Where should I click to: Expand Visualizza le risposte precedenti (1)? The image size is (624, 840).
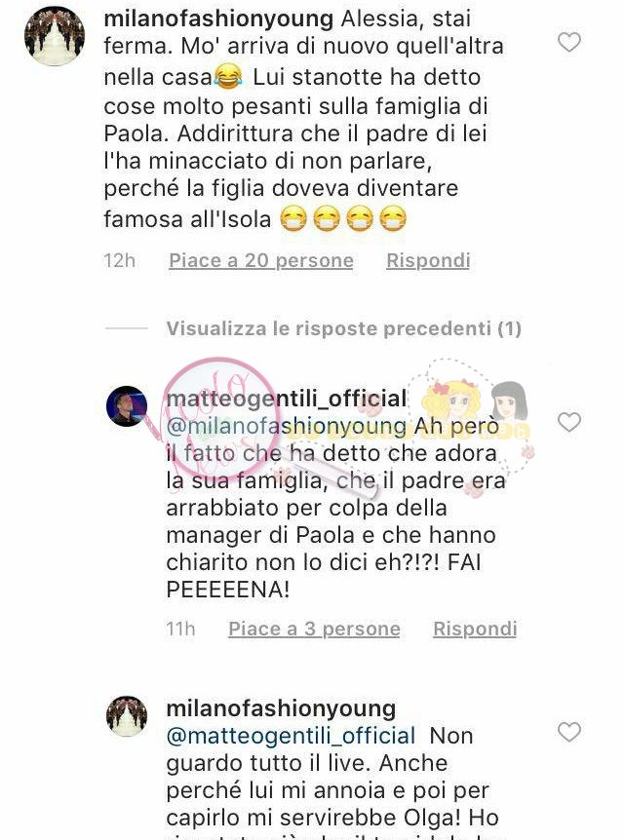click(x=343, y=328)
